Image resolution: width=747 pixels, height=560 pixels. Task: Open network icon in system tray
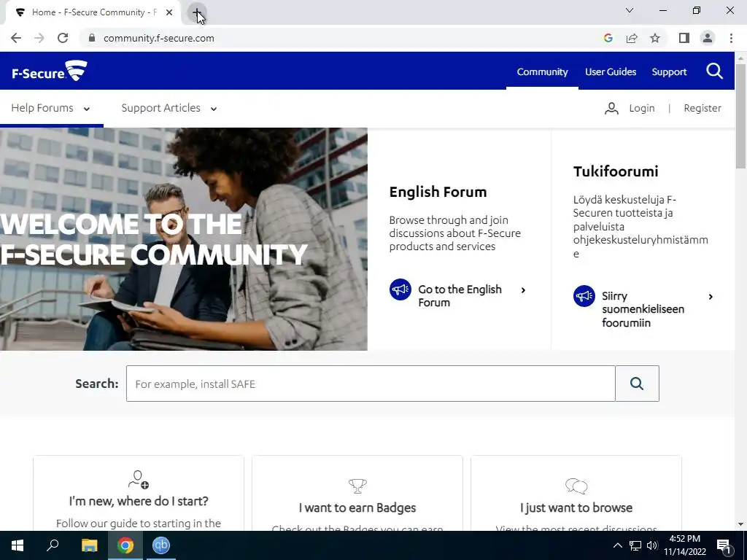(635, 545)
